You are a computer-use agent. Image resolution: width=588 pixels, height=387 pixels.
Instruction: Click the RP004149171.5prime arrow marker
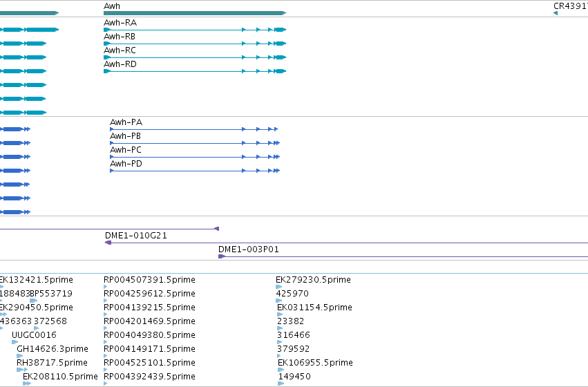[106, 356]
